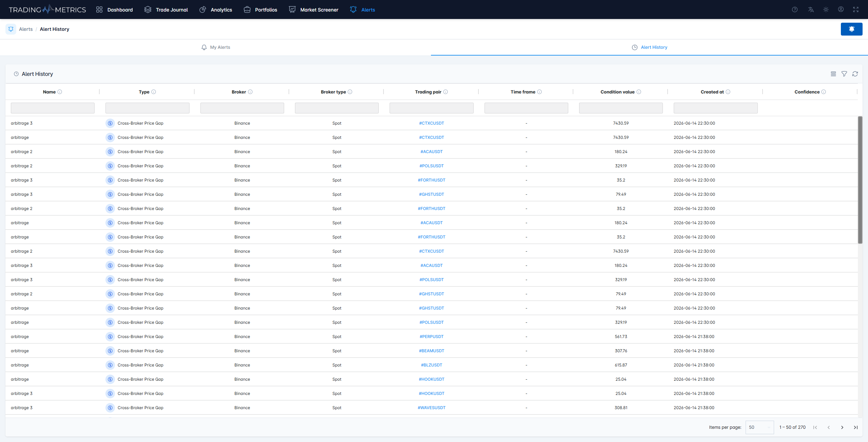Viewport: 868px width, 442px height.
Task: Open the filter funnel icon
Action: [x=844, y=74]
